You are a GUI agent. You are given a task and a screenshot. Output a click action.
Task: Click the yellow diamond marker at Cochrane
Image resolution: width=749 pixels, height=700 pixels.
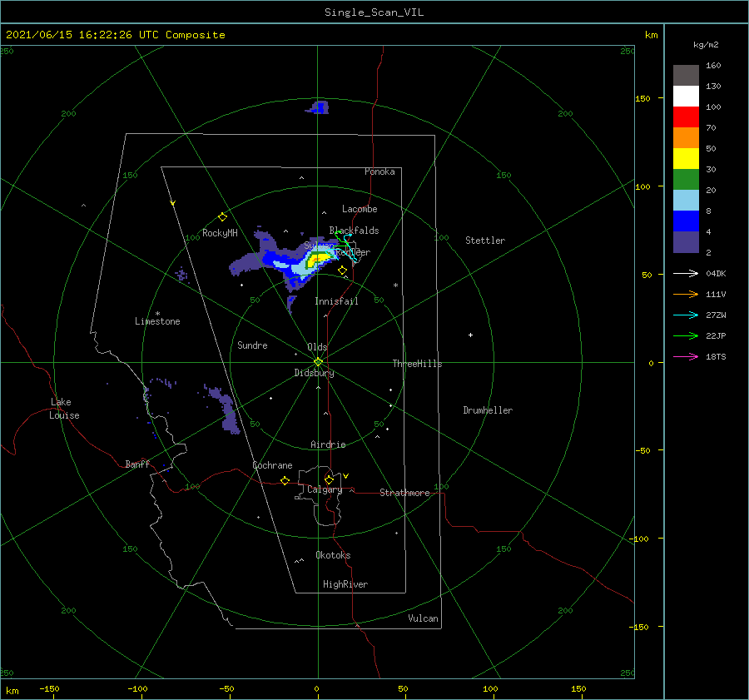point(285,480)
